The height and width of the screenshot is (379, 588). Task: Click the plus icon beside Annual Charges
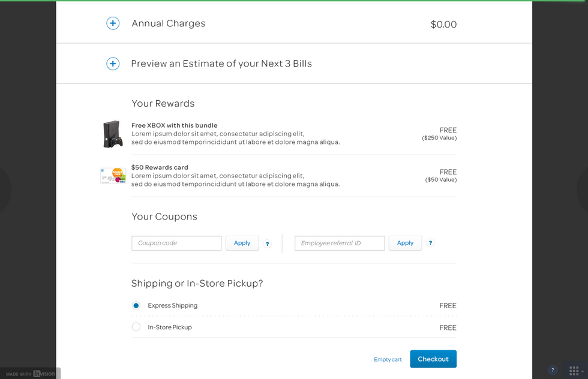(113, 23)
